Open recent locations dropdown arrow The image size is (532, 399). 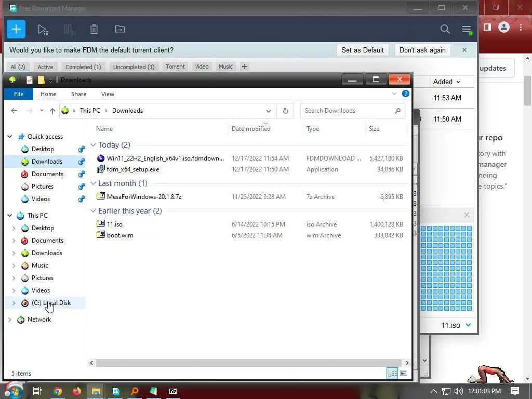[42, 111]
